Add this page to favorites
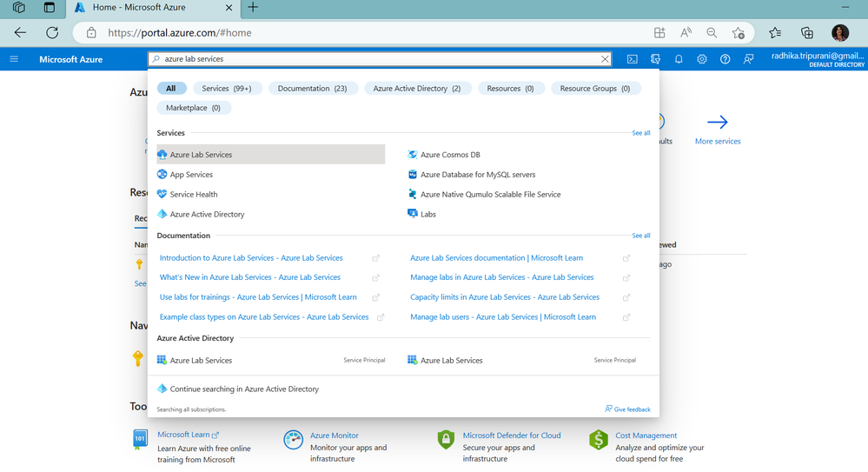The height and width of the screenshot is (472, 868). pos(738,33)
